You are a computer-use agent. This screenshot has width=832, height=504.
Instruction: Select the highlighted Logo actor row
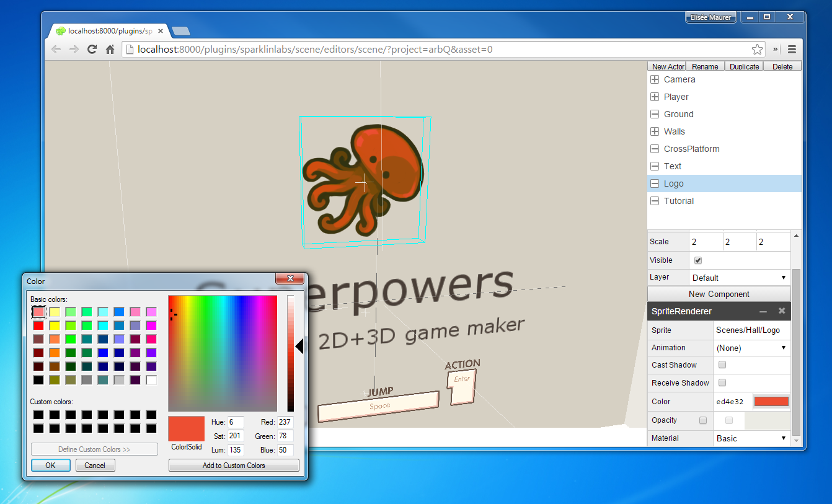724,183
